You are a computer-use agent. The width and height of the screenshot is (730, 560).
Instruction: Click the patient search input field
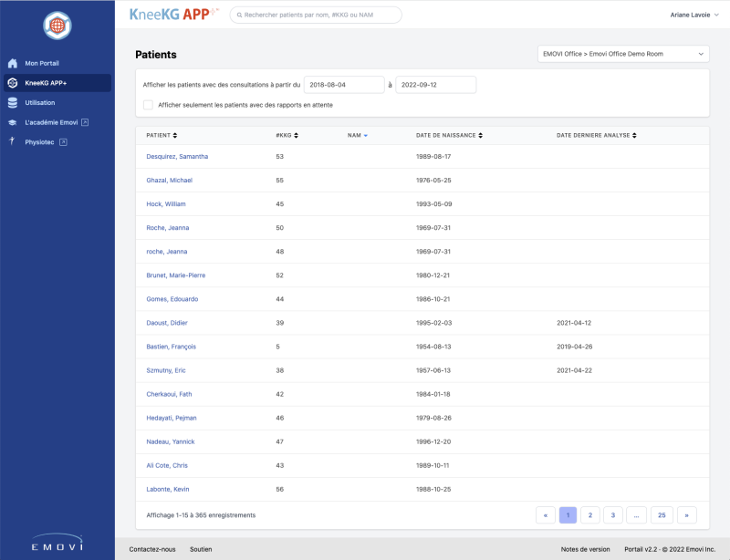pyautogui.click(x=316, y=15)
